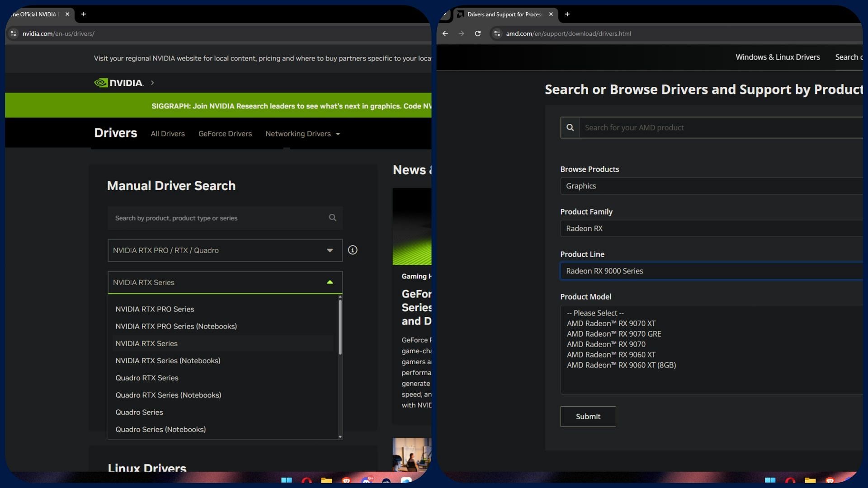Viewport: 868px width, 488px height.
Task: Click chevron next to NVIDIA logo
Action: click(x=152, y=83)
